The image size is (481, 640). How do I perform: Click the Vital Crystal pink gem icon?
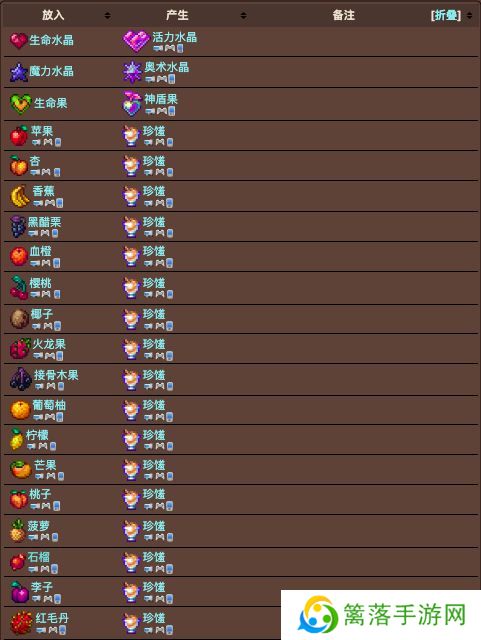[x=136, y=41]
